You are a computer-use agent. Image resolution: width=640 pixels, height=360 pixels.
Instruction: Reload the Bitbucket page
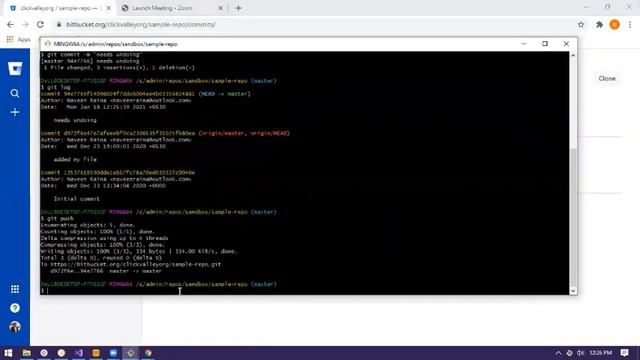(x=40, y=24)
